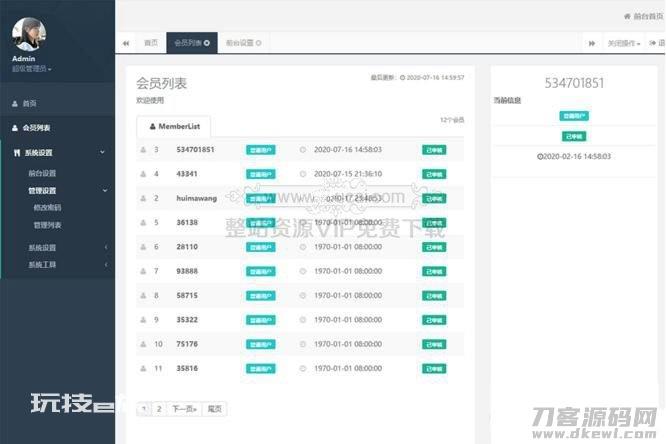Screen dimensions: 666x444
Task: Click the clock icon in row 75176
Action: [303, 344]
